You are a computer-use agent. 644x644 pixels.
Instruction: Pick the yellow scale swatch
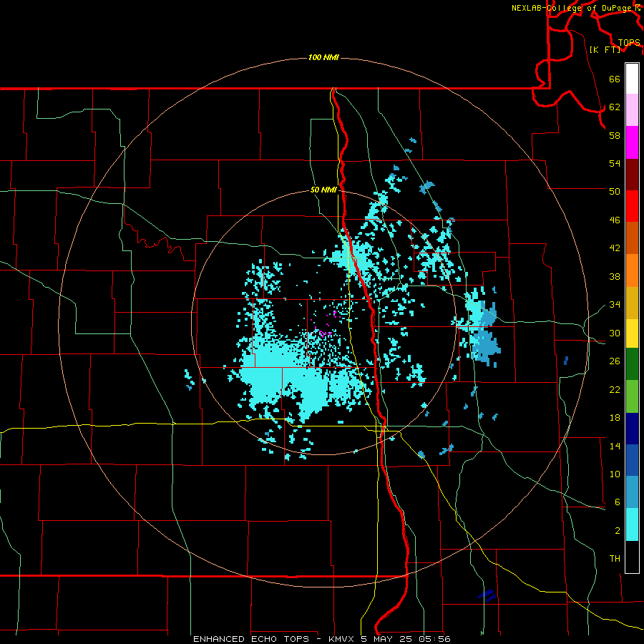click(632, 333)
